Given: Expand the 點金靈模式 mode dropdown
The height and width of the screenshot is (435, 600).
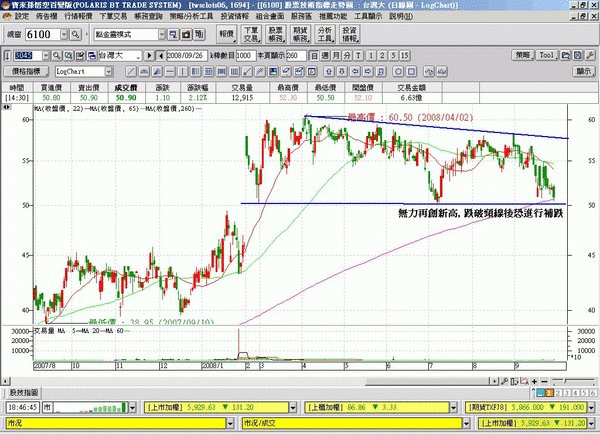Looking at the screenshot, I should coord(162,34).
